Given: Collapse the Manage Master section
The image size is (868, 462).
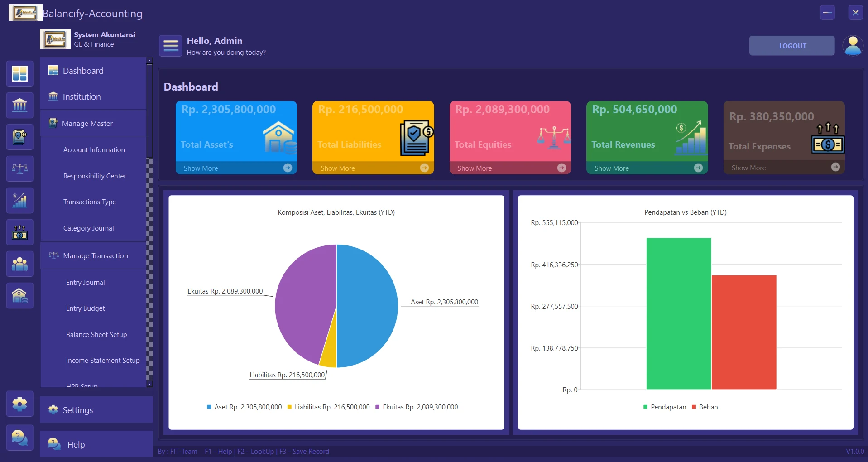Looking at the screenshot, I should tap(93, 123).
